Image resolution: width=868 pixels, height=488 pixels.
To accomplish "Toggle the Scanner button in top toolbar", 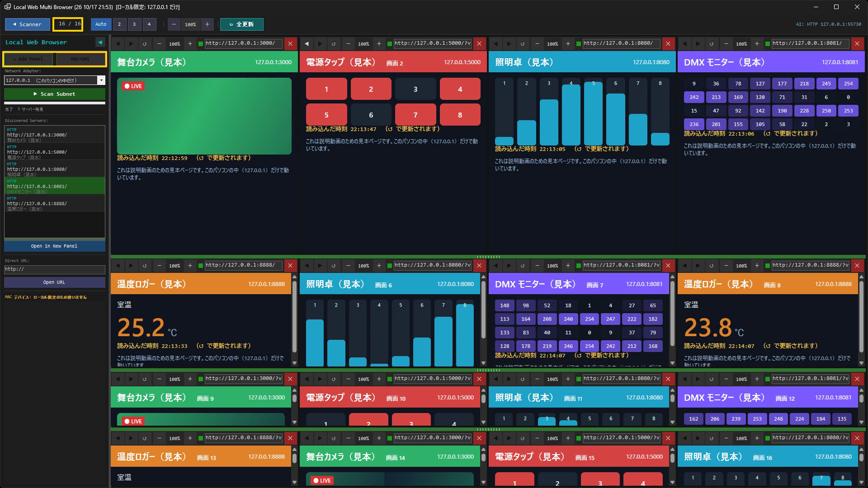I will coord(28,24).
